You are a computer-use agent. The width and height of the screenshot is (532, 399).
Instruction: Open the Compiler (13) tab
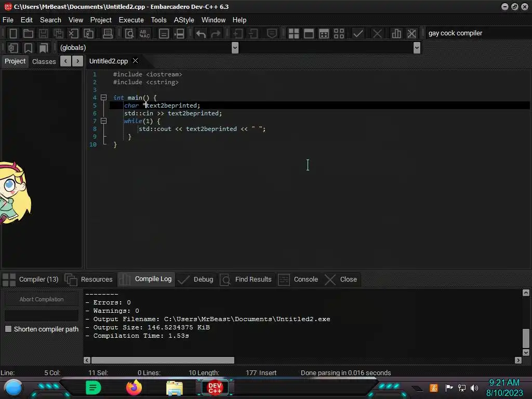[31, 279]
